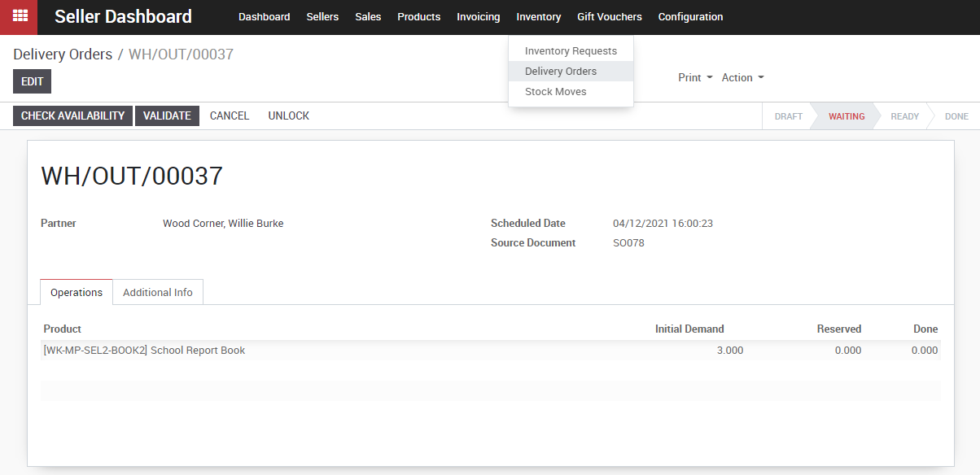Open the Gift Vouchers menu
Image resolution: width=980 pixels, height=475 pixels.
610,16
